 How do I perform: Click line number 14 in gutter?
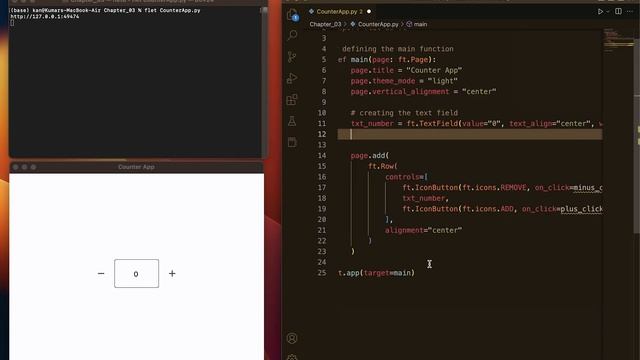pyautogui.click(x=322, y=156)
